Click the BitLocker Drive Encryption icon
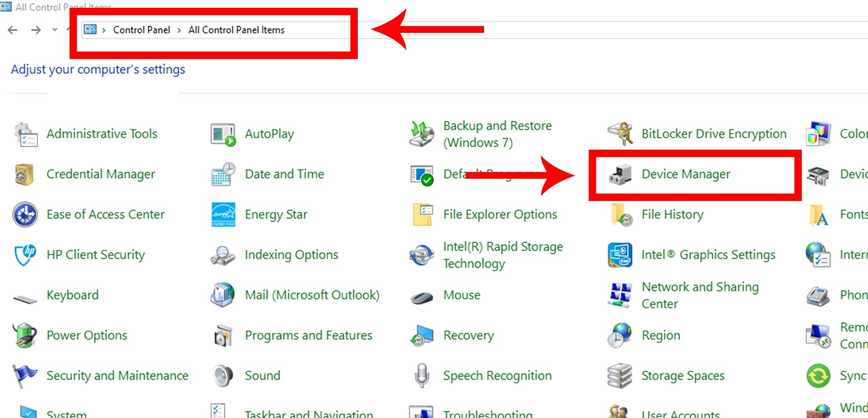Viewport: 868px width, 418px height. coord(619,134)
